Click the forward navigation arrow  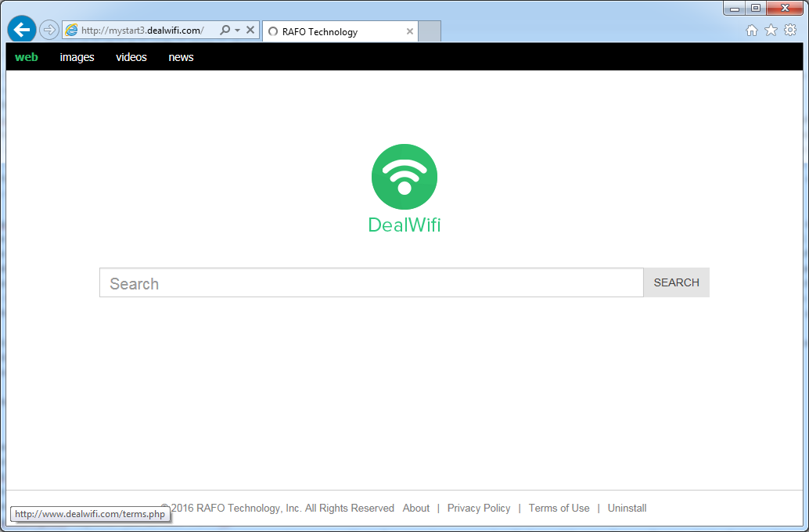(x=49, y=30)
